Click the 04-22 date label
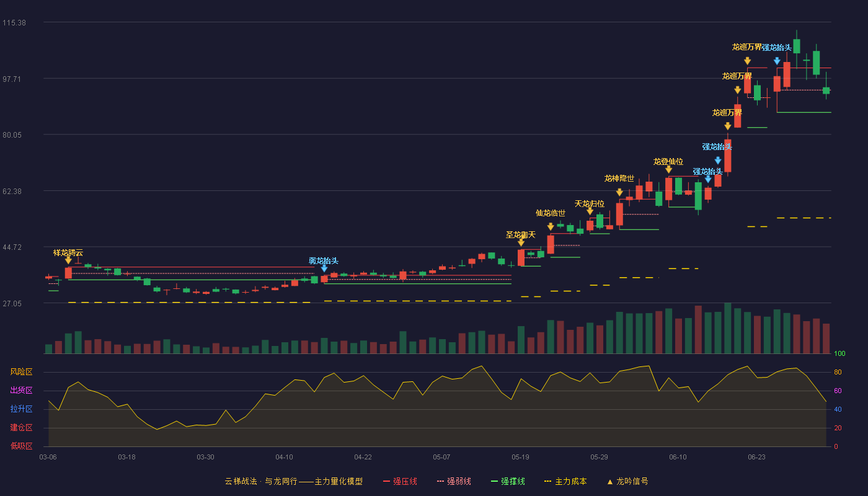The height and width of the screenshot is (496, 868). coord(363,457)
